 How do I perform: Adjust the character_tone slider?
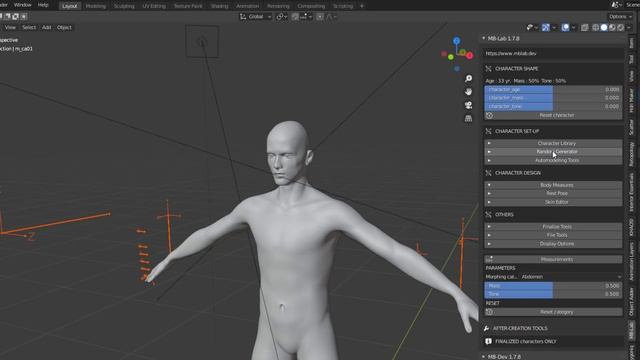tap(553, 107)
